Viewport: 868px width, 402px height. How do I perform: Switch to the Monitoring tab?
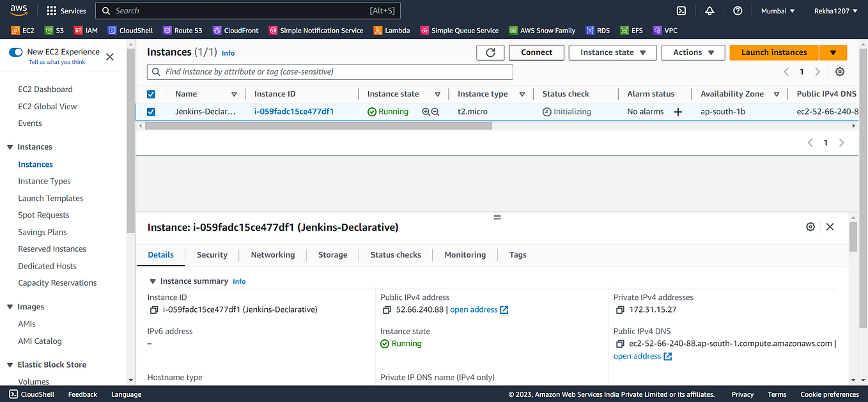465,254
